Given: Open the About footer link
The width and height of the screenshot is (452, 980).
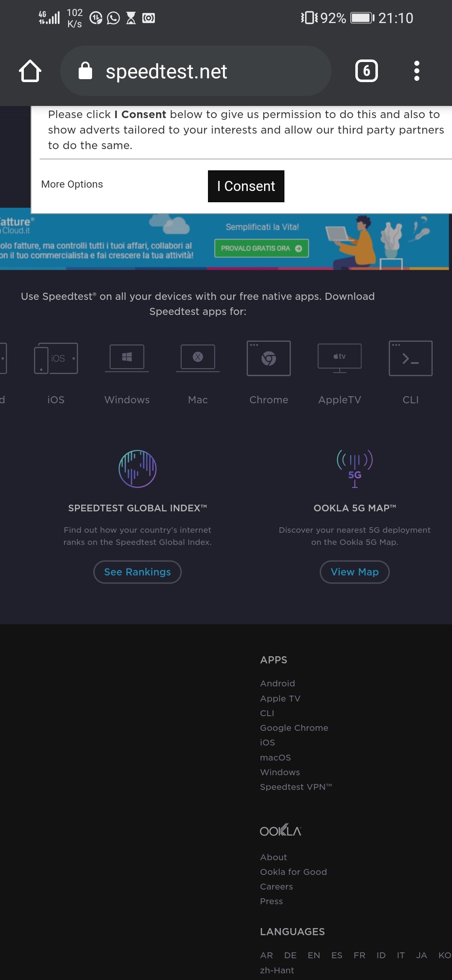Looking at the screenshot, I should click(273, 857).
